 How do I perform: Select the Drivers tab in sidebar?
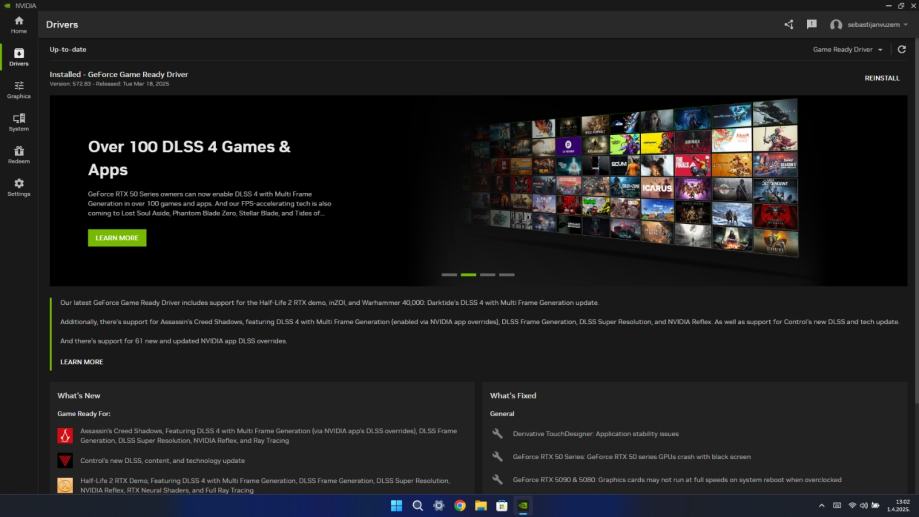18,57
